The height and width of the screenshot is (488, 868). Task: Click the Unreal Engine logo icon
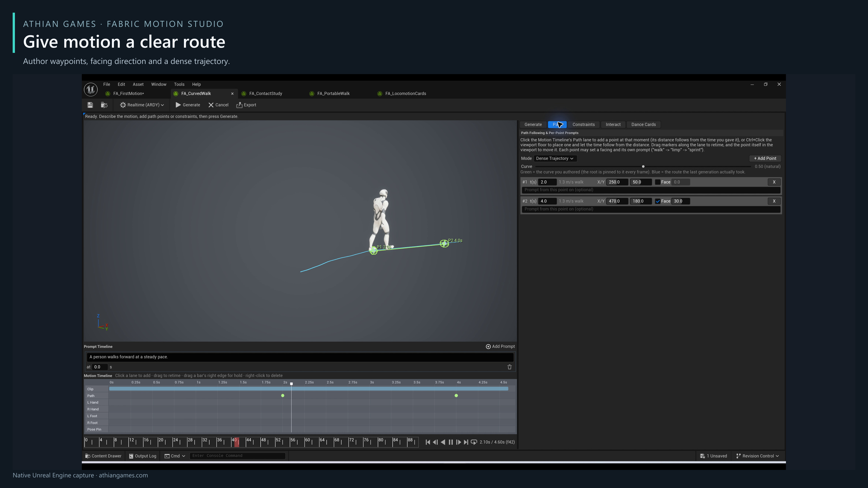point(91,89)
